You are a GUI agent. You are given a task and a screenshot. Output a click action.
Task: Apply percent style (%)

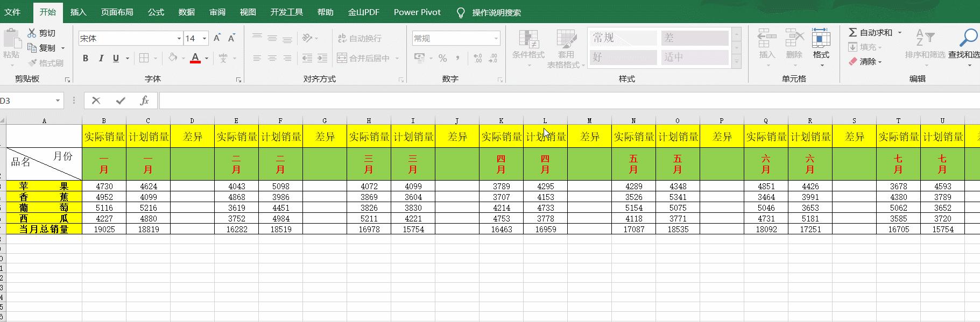pos(442,58)
